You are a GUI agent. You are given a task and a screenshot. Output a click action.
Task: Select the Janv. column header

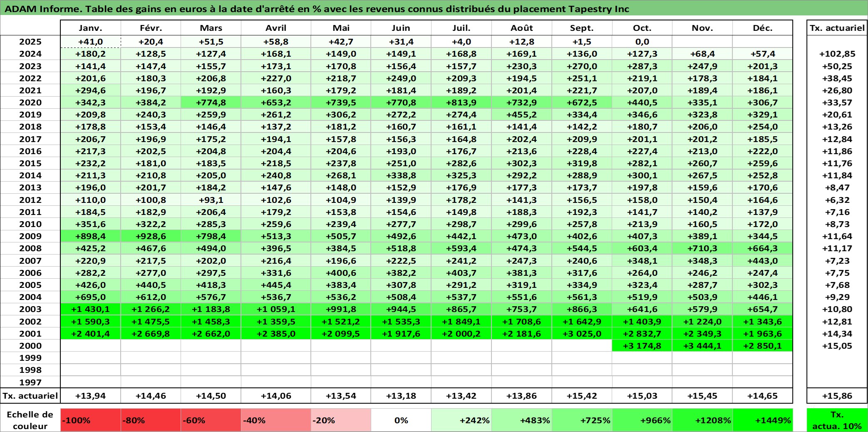tap(91, 28)
